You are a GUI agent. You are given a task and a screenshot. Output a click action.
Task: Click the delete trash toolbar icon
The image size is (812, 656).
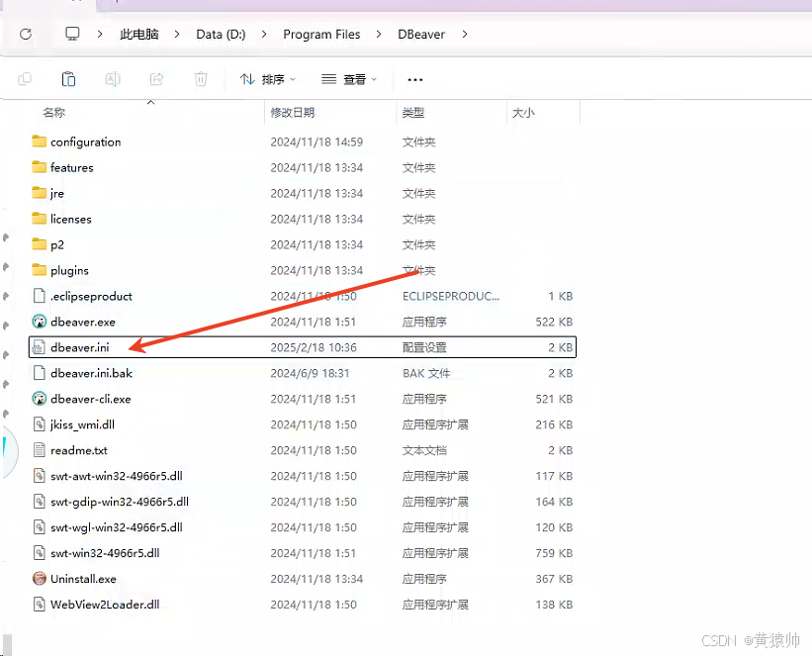[x=201, y=79]
